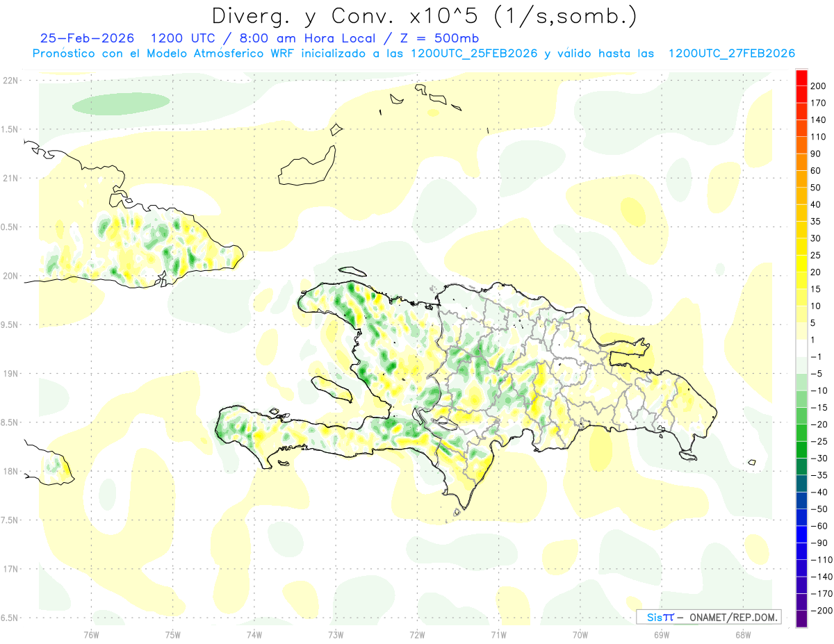Click the '-50' color bar value
Screen dimensions: 834x644
(x=820, y=509)
